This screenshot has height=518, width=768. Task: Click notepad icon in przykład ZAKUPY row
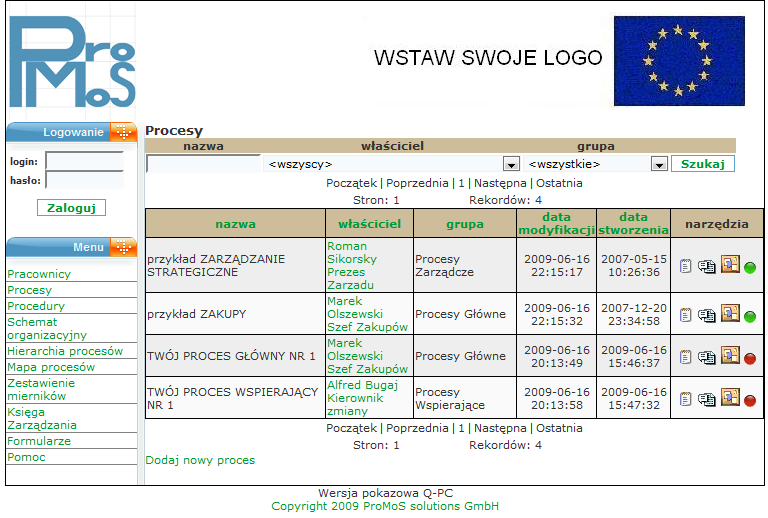pyautogui.click(x=686, y=315)
